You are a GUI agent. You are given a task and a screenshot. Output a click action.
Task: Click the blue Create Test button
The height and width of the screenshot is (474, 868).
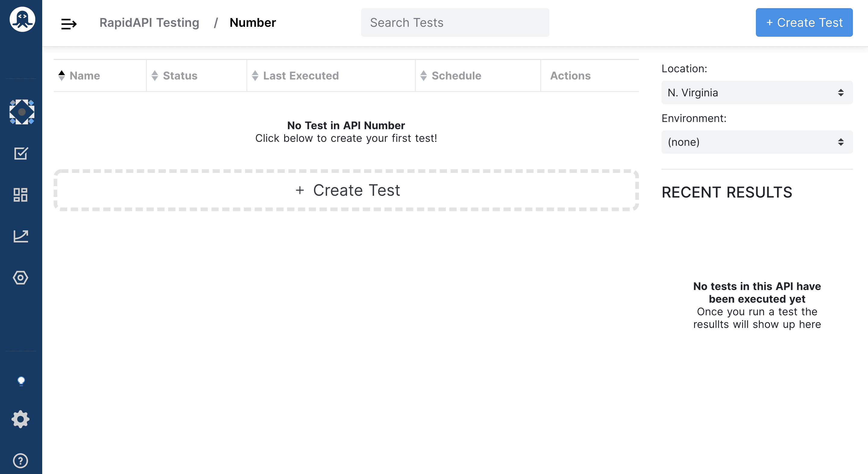[804, 23]
